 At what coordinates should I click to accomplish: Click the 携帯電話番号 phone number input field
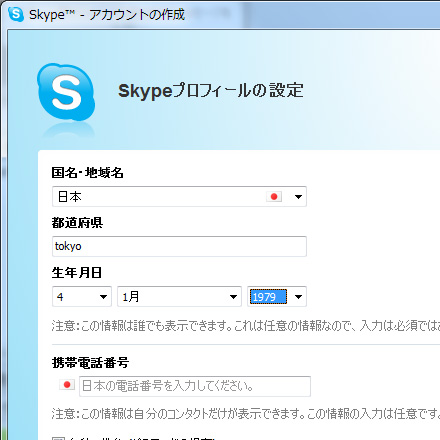click(195, 386)
